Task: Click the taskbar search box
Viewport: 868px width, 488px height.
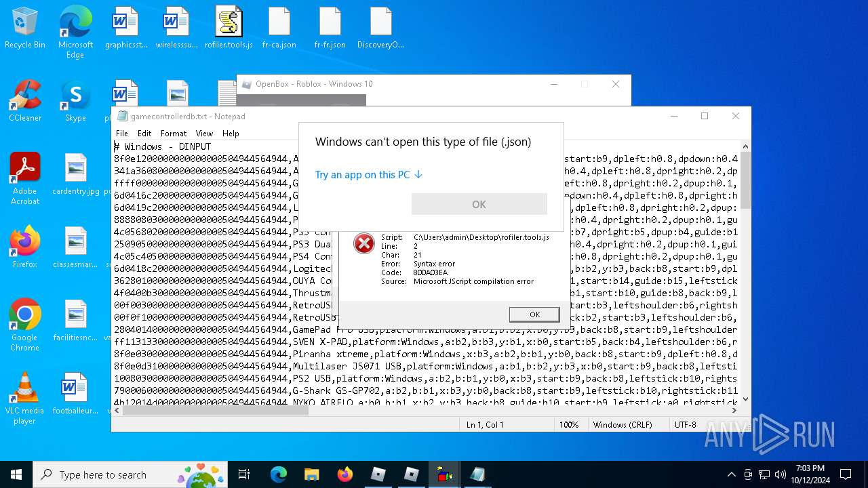Action: tap(131, 474)
